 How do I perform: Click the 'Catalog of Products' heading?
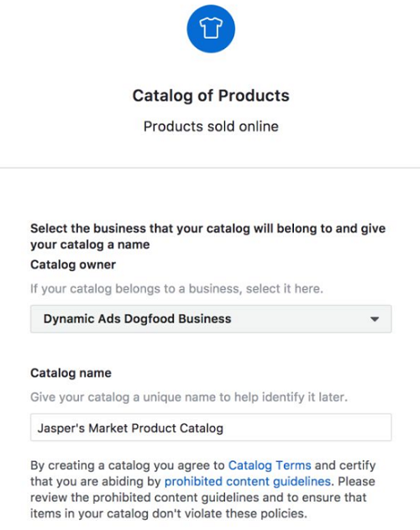pos(211,96)
